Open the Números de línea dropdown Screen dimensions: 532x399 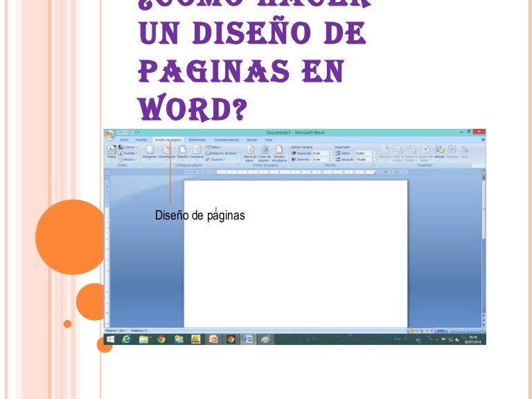tap(223, 153)
